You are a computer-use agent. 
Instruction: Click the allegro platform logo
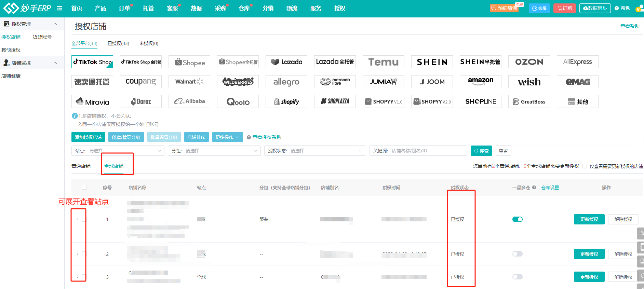(x=286, y=82)
